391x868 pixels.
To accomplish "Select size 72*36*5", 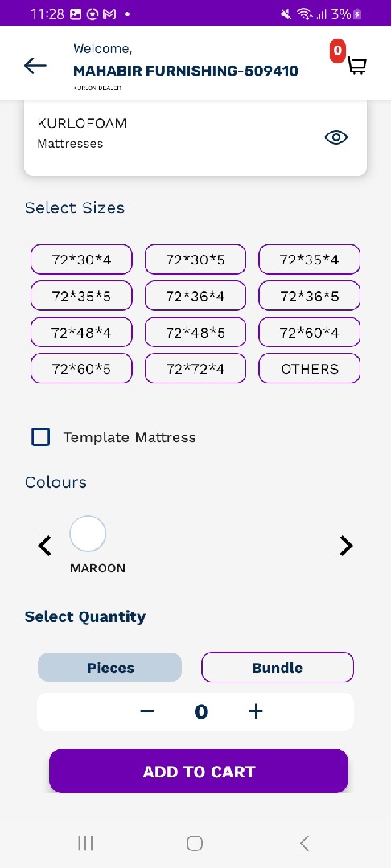I will pos(310,296).
